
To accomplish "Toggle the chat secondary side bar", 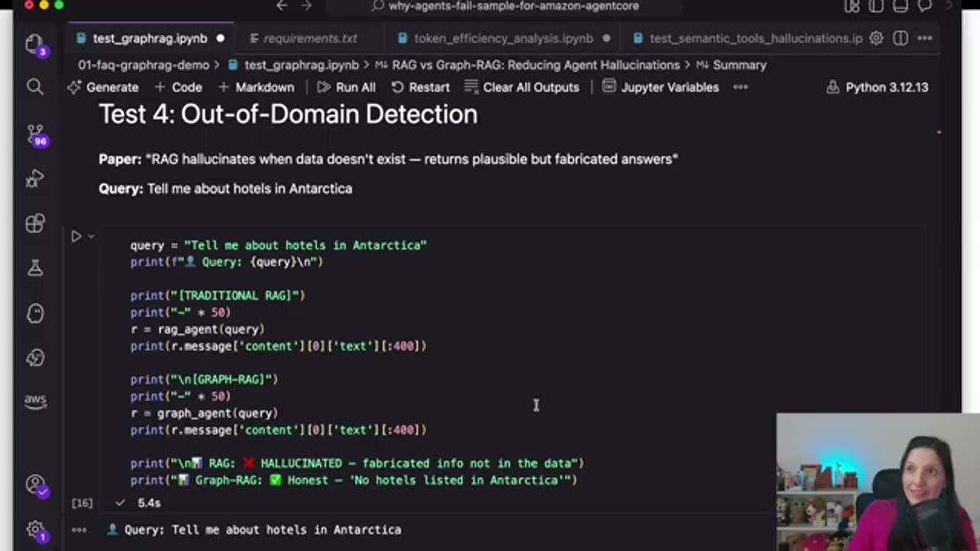I will coord(926,6).
